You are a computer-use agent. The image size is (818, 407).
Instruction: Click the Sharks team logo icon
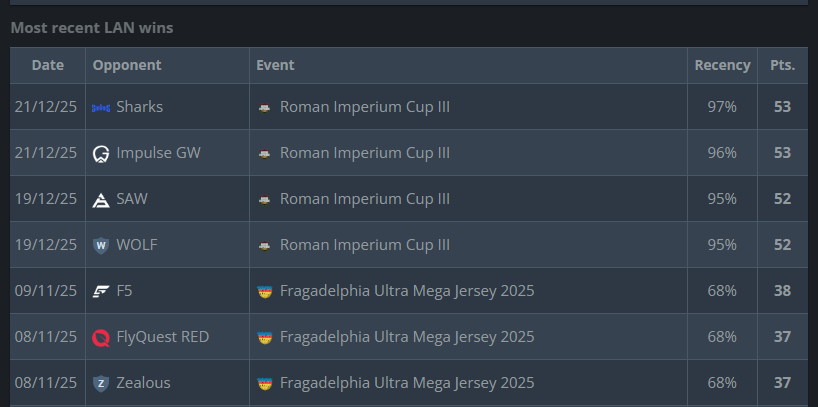coord(101,107)
